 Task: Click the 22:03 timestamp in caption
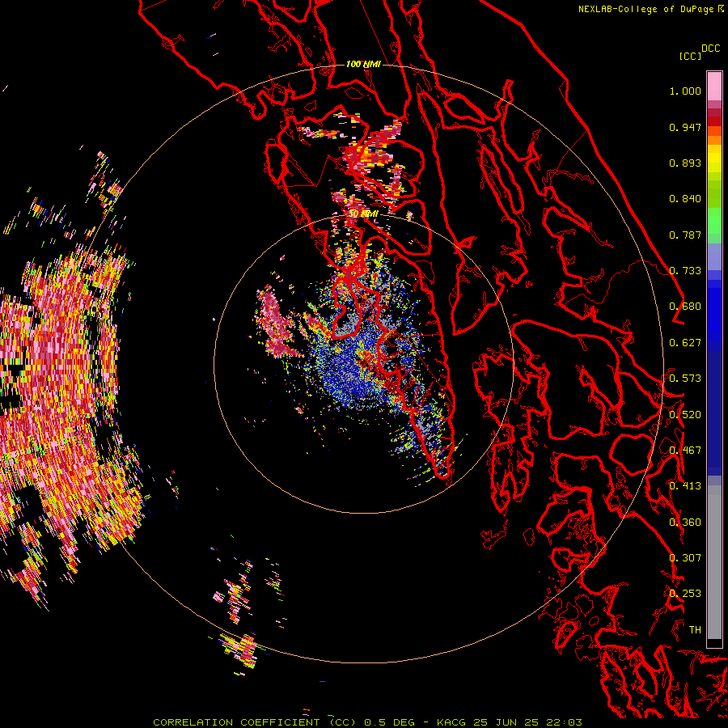pyautogui.click(x=564, y=722)
